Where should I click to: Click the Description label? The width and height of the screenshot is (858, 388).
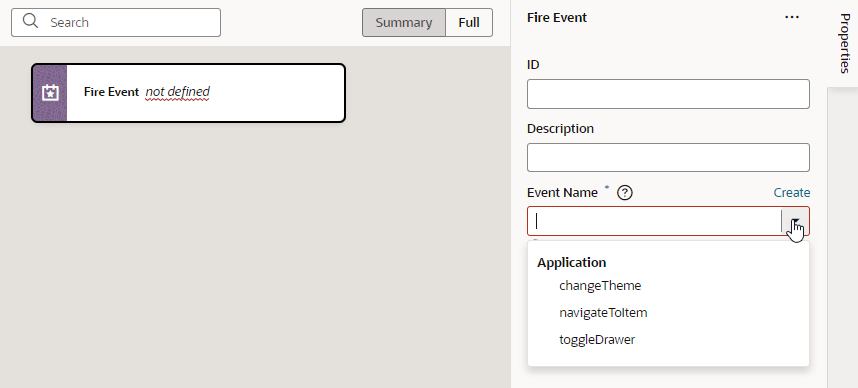coord(560,129)
